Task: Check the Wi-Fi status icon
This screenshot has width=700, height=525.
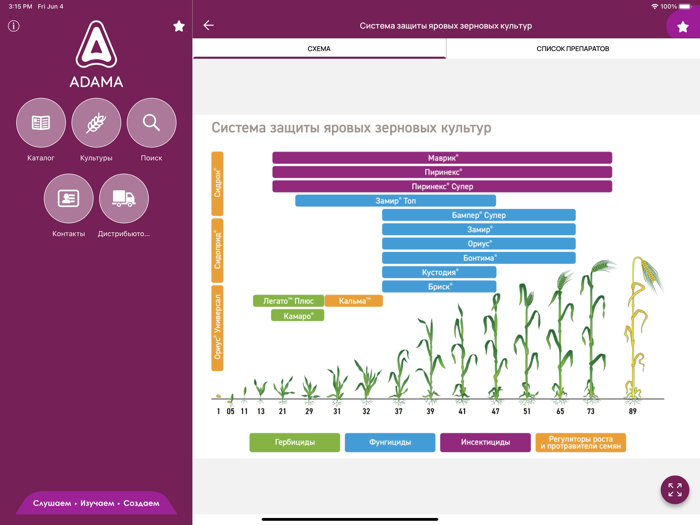Action: pos(654,6)
